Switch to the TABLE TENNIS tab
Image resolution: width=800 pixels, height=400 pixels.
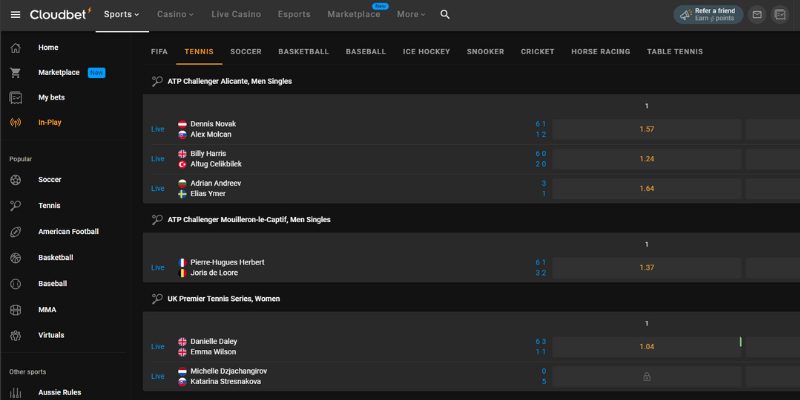tap(675, 52)
